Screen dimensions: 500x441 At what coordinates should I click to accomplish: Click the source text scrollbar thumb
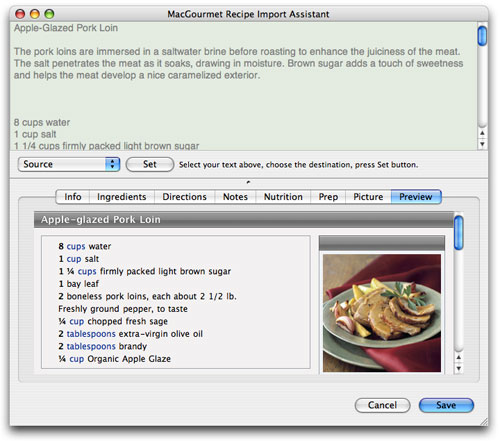click(482, 36)
